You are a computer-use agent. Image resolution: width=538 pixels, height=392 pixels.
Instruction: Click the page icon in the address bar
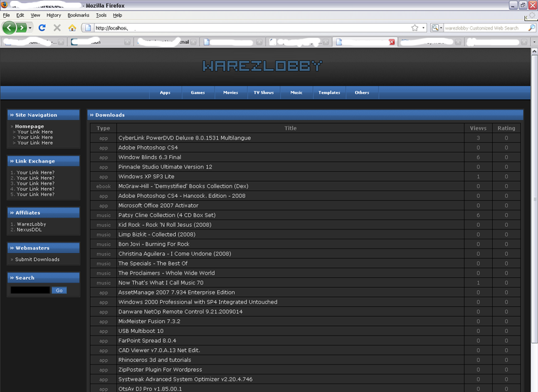(x=88, y=28)
